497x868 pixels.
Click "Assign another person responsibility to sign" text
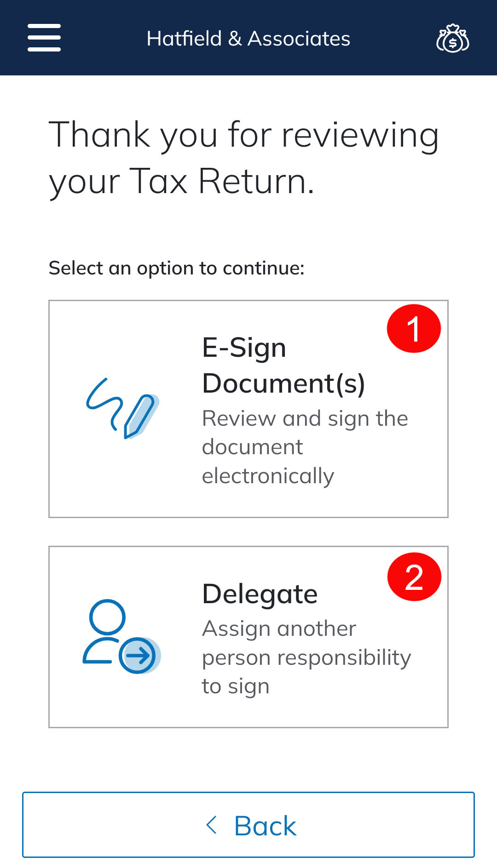[x=306, y=657]
